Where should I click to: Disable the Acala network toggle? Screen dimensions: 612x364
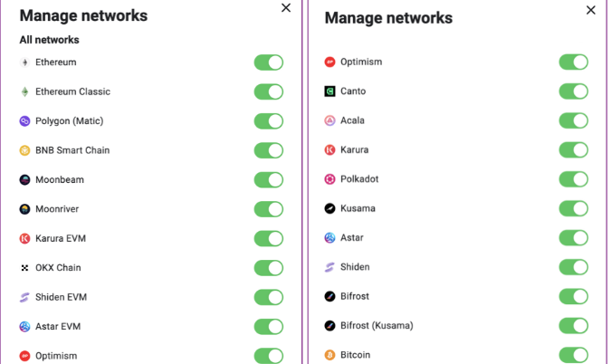[573, 120]
